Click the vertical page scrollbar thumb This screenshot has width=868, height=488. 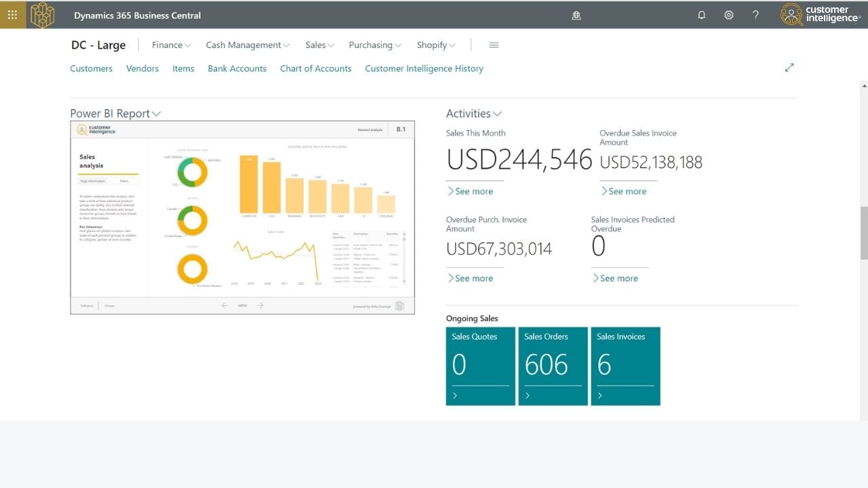pos(864,232)
